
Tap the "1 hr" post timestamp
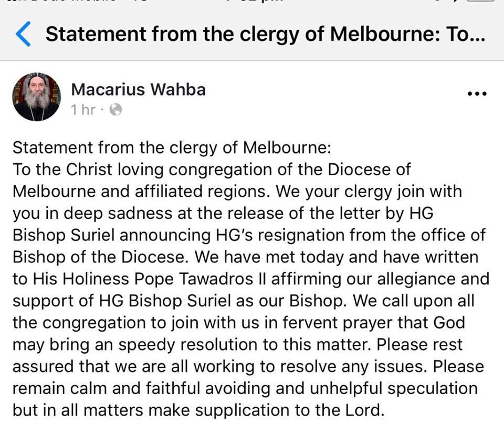83,110
